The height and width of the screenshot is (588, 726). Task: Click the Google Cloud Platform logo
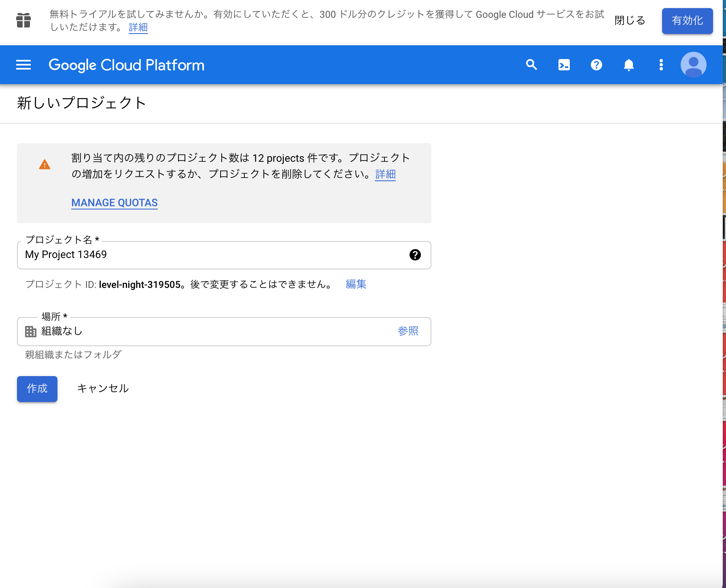[x=127, y=65]
